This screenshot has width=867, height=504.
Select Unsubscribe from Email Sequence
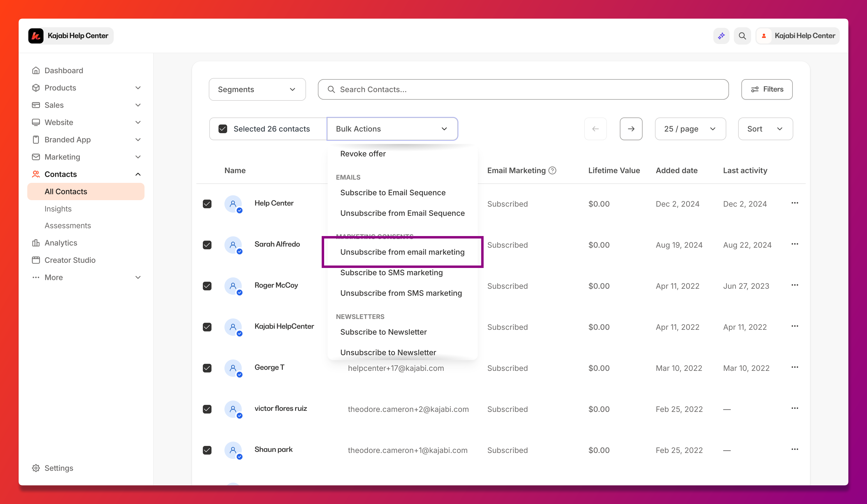click(x=402, y=213)
